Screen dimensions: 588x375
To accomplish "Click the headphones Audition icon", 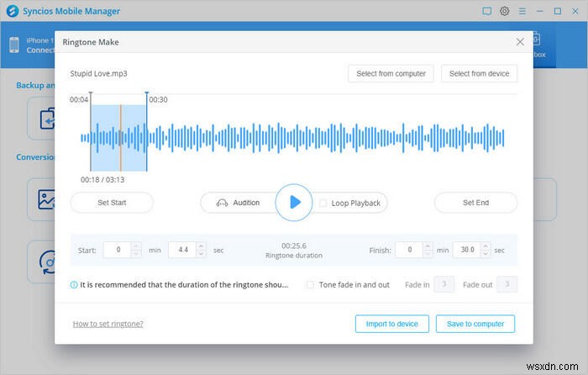I will pos(222,203).
